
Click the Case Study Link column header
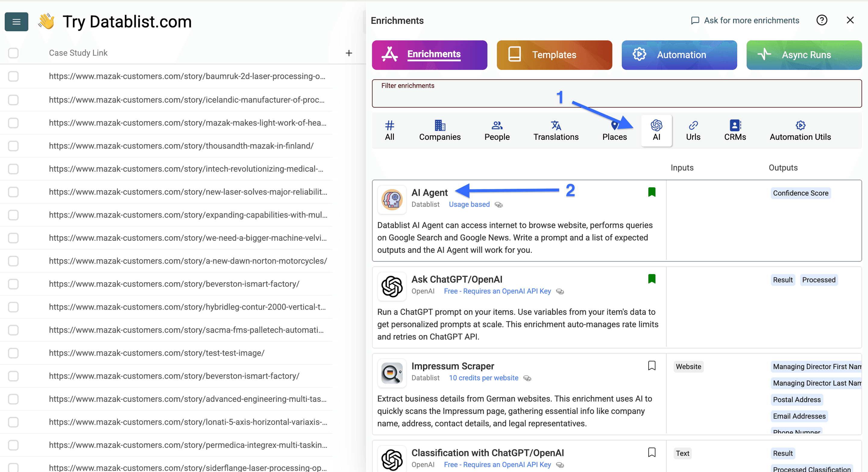[78, 53]
